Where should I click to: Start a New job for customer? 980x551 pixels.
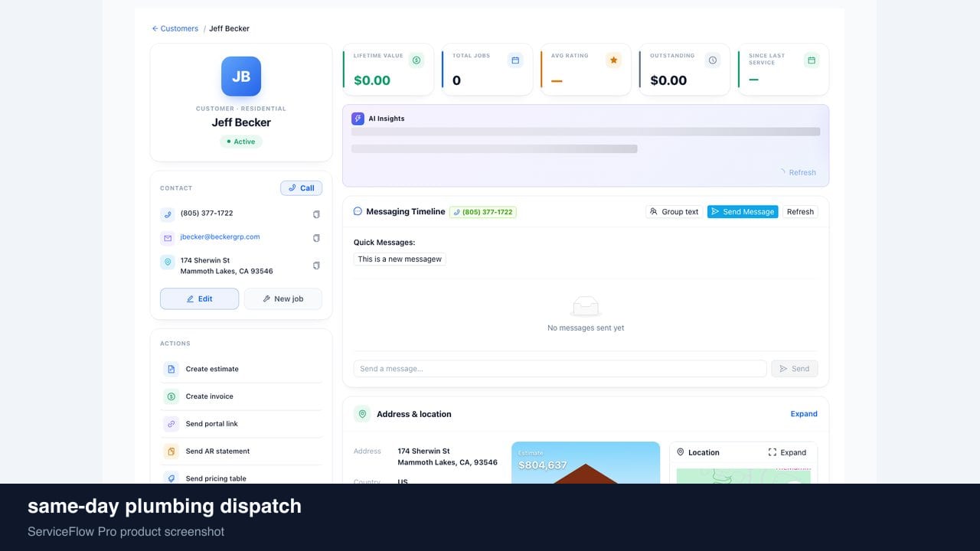tap(283, 298)
